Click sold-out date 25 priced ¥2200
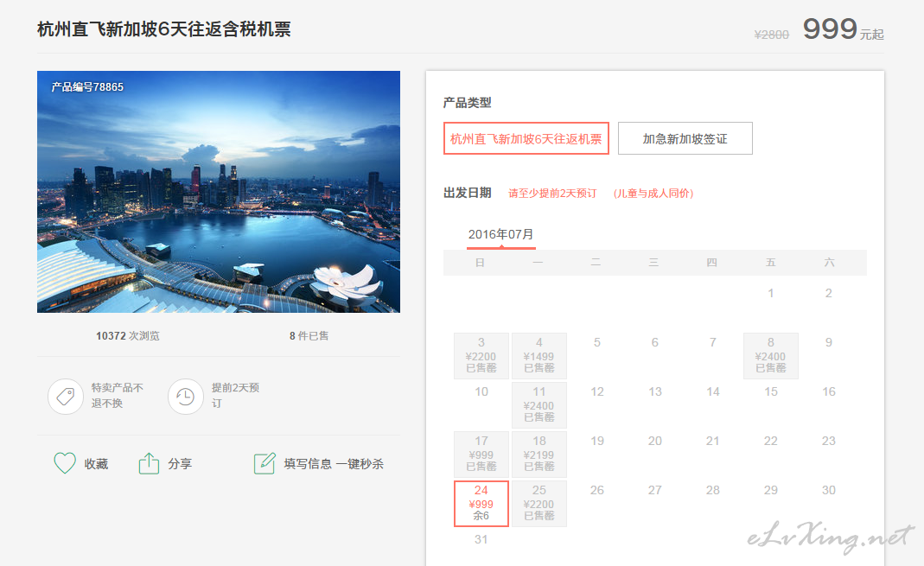This screenshot has height=566, width=924. pos(538,504)
